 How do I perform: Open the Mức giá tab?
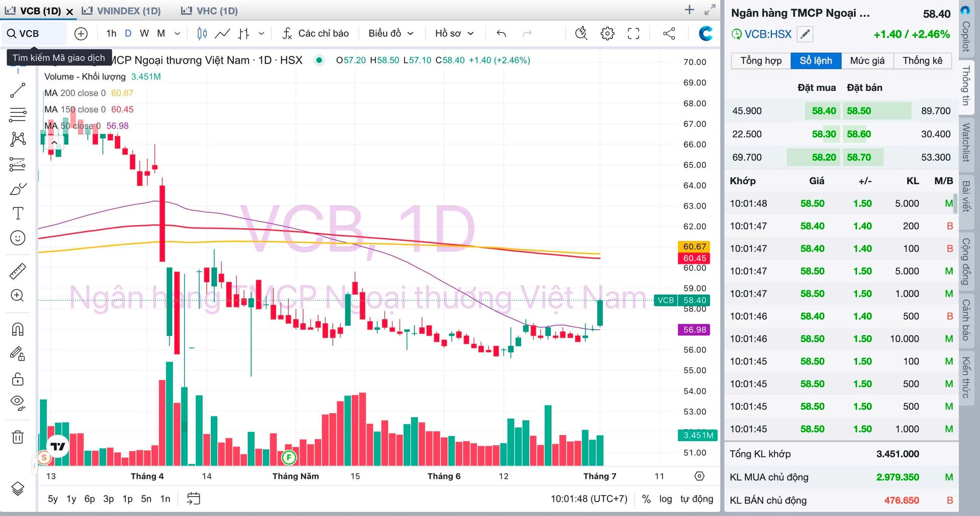(x=867, y=61)
